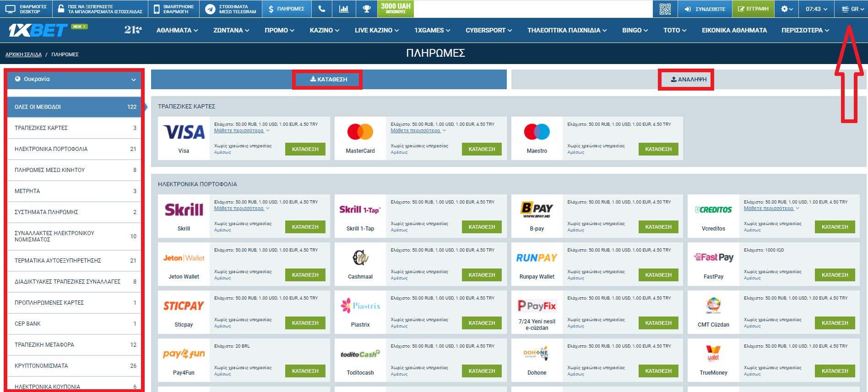Click the MasterCard logo thumbnail
This screenshot has width=868, height=392.
click(x=360, y=132)
